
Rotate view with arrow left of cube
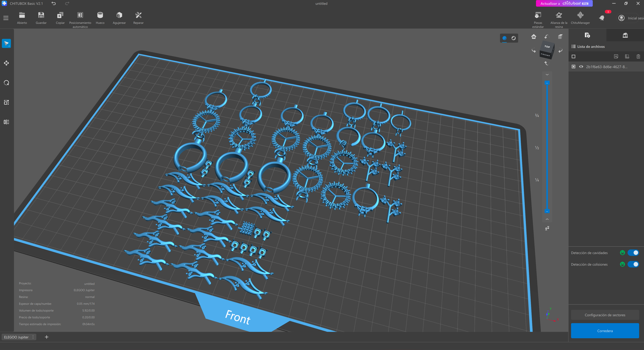tap(533, 51)
